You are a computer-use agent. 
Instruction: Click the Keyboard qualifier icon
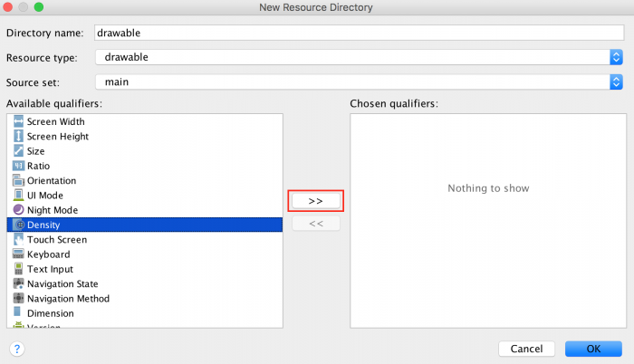18,254
